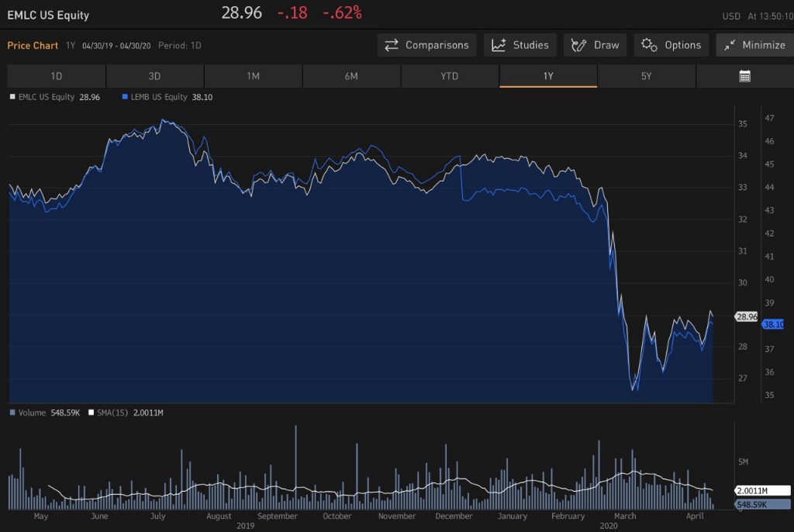The width and height of the screenshot is (794, 532).
Task: Click the September label on time axis
Action: (x=278, y=516)
